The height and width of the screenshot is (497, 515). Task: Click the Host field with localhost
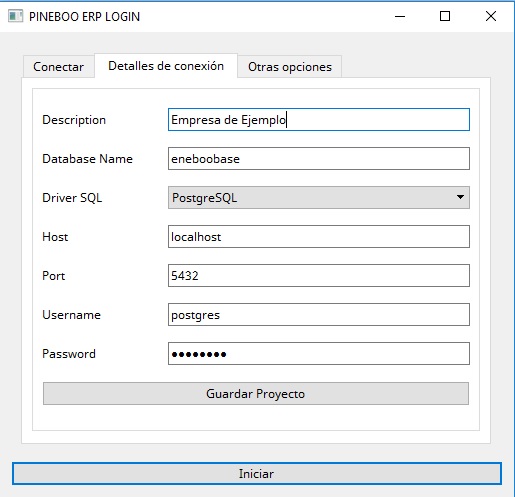coord(319,236)
